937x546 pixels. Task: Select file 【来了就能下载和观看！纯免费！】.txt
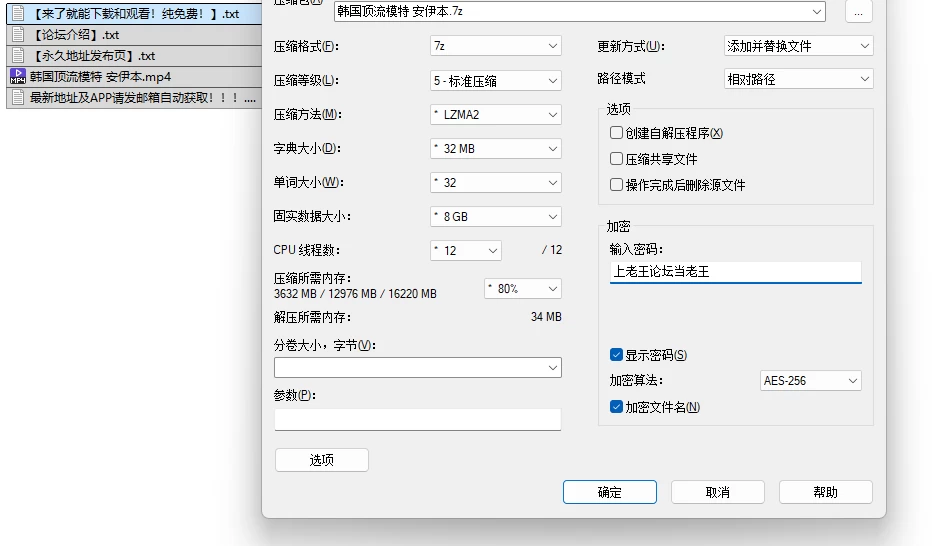click(x=134, y=13)
